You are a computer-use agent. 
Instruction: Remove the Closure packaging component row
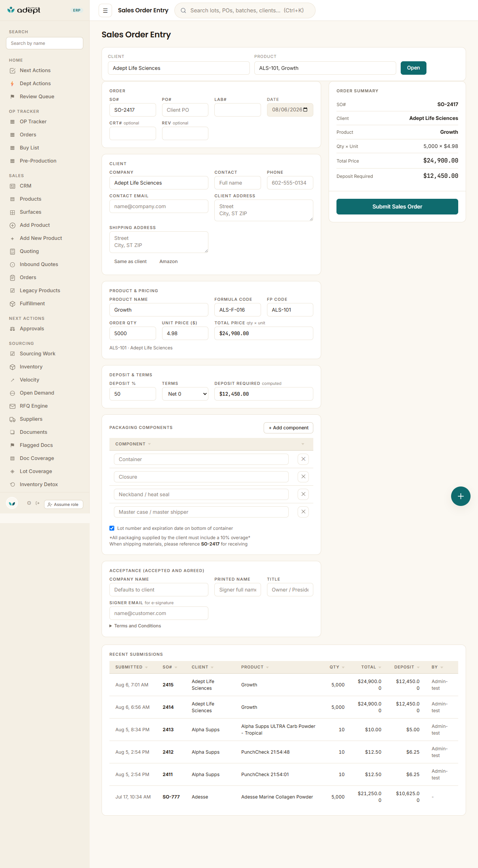303,477
